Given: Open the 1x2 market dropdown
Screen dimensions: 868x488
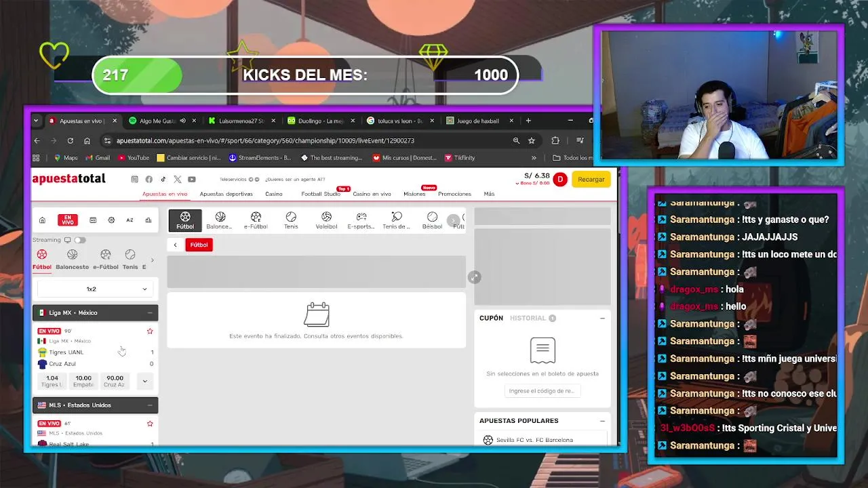Looking at the screenshot, I should click(95, 289).
